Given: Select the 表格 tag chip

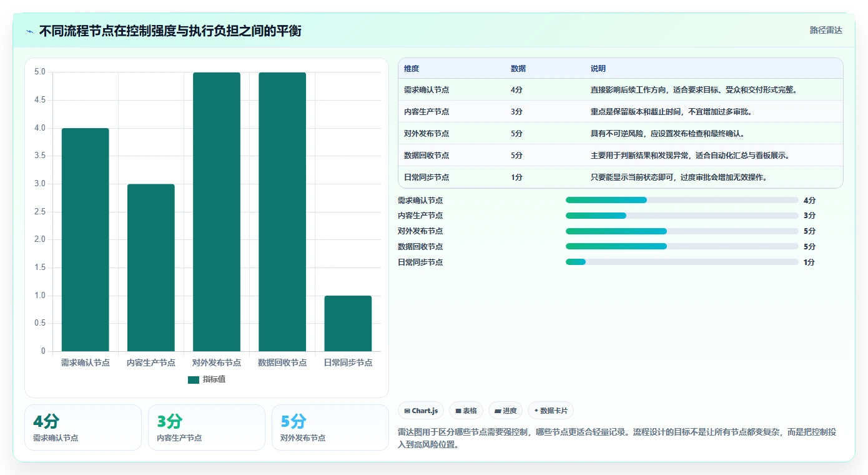Looking at the screenshot, I should (x=466, y=411).
